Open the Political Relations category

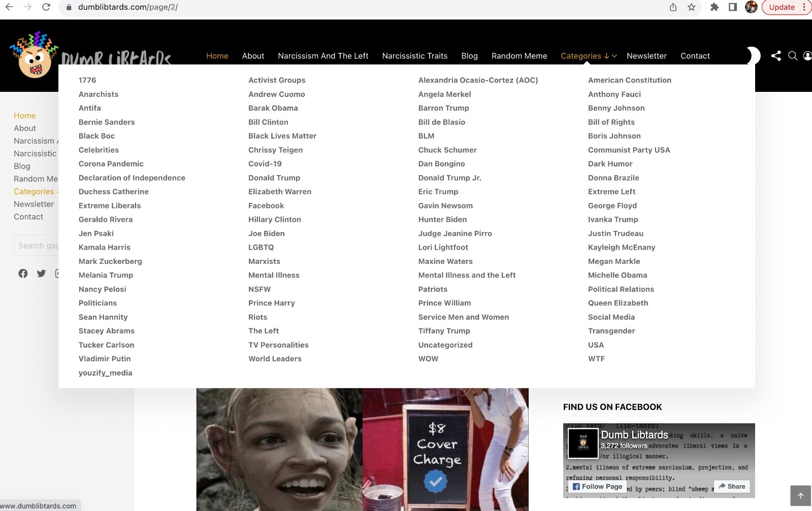point(621,289)
